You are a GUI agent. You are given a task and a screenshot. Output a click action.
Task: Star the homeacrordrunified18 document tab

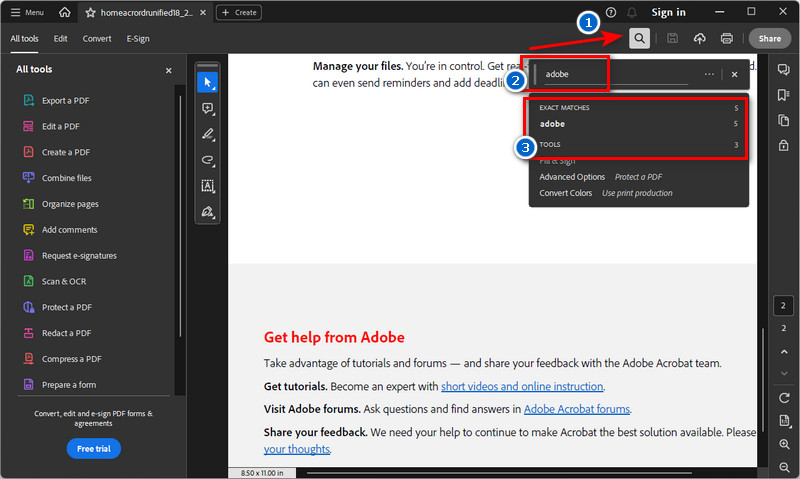90,13
